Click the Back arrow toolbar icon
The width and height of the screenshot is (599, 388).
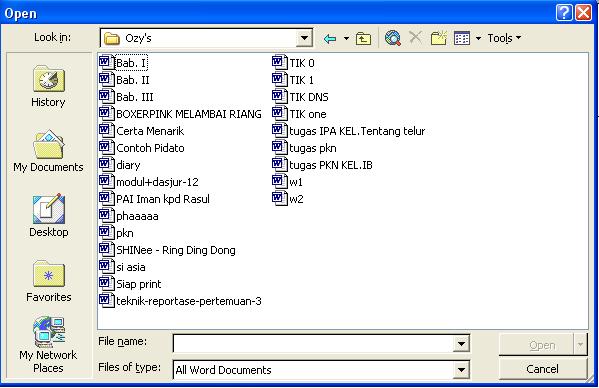(x=330, y=39)
